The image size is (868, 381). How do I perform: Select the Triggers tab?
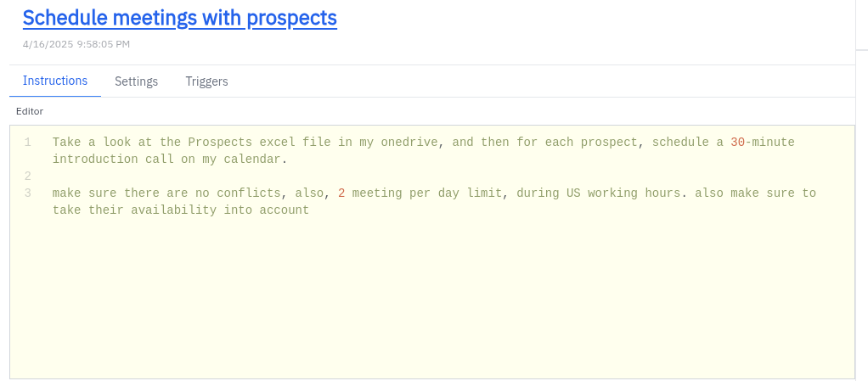coord(206,81)
